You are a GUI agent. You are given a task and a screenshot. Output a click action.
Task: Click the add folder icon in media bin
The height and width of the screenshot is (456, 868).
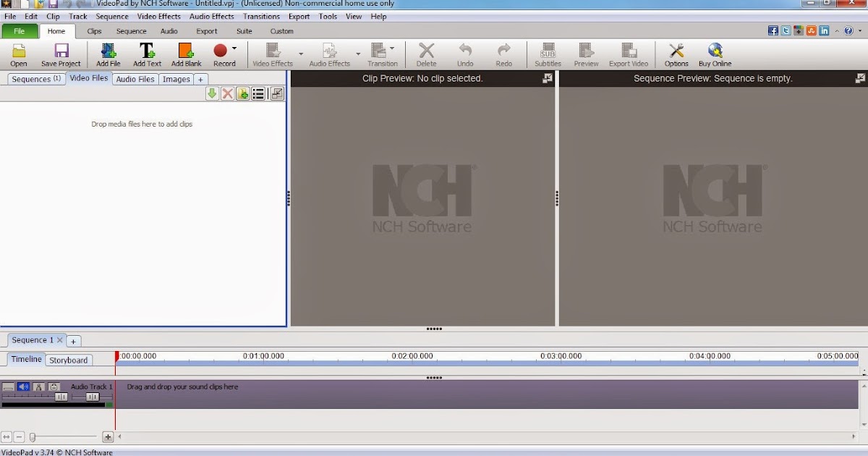click(242, 93)
